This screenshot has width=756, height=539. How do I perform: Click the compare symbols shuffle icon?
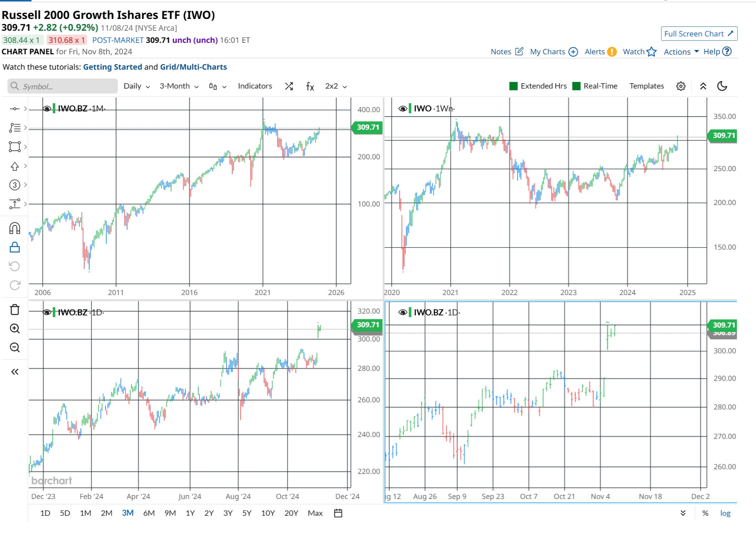[x=289, y=86]
